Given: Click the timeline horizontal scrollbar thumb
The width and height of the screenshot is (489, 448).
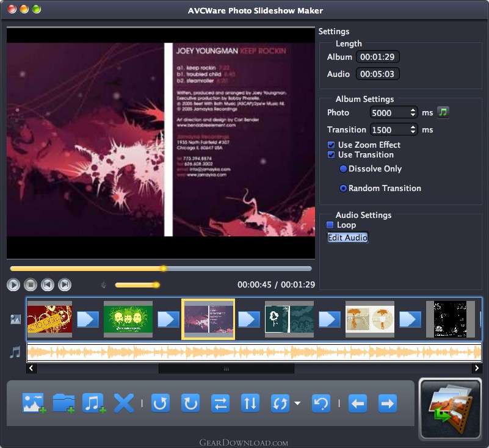Looking at the screenshot, I should 226,369.
